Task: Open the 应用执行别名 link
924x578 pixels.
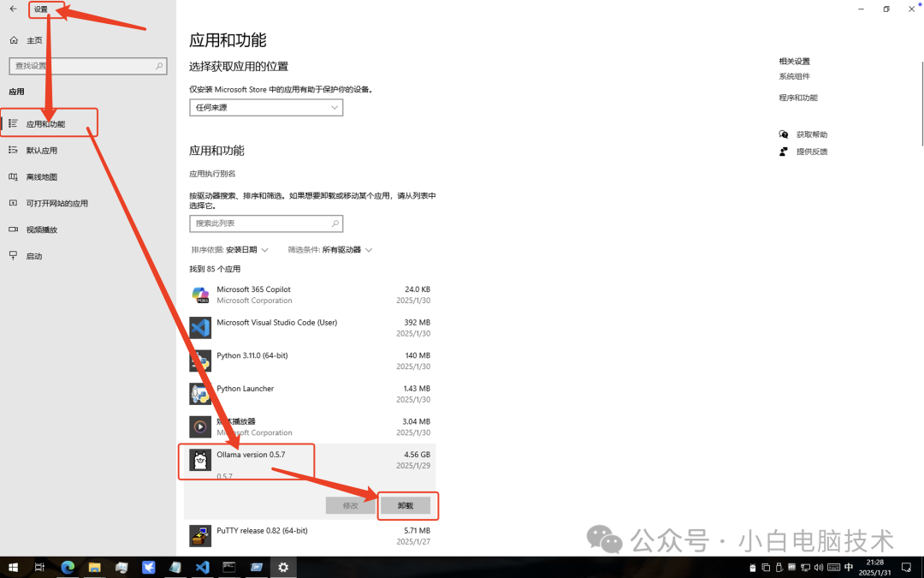Action: point(212,174)
